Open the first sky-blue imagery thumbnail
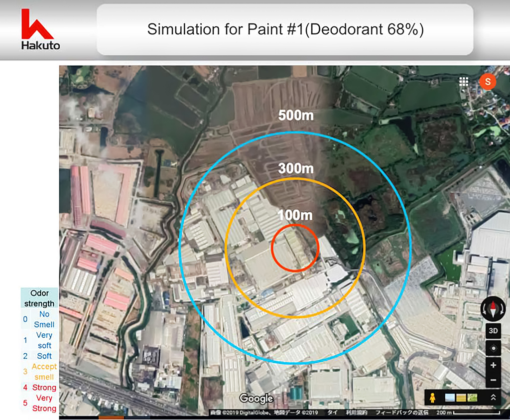The image size is (510, 420). click(450, 397)
